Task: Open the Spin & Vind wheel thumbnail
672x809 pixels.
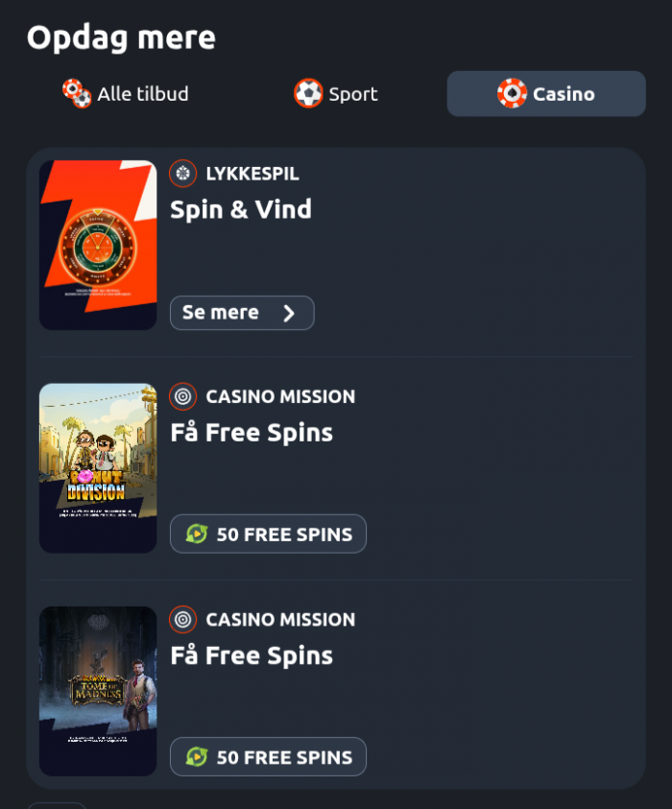Action: point(98,245)
